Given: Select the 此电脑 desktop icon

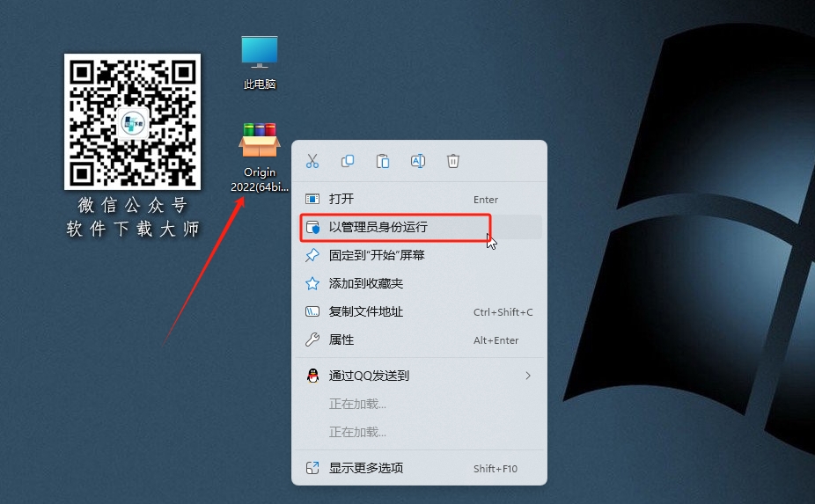Looking at the screenshot, I should (x=260, y=62).
